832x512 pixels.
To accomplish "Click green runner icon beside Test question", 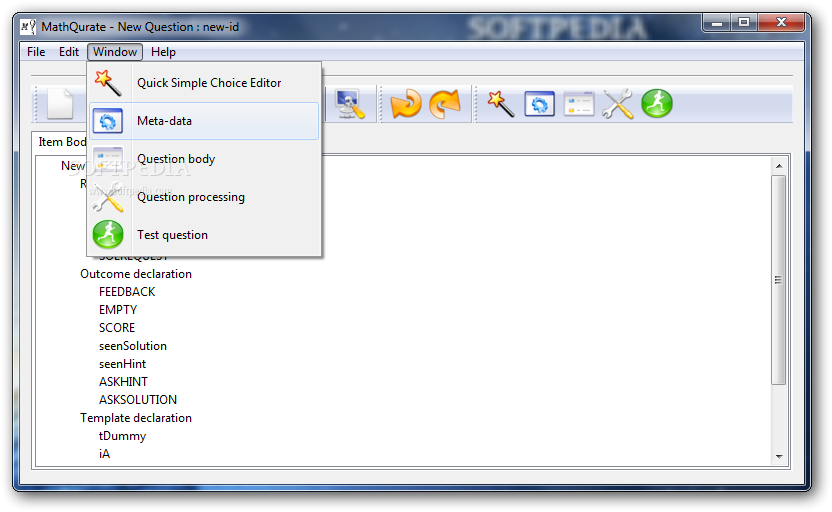I will coord(108,235).
